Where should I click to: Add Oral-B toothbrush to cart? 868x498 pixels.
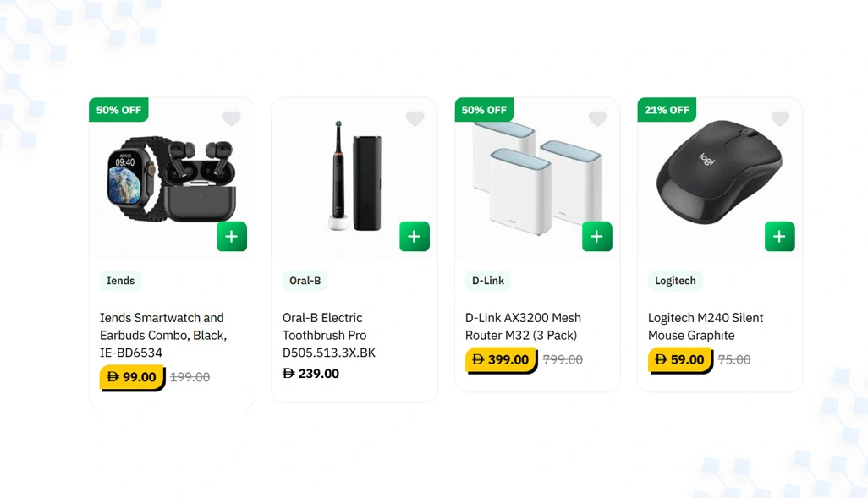(x=415, y=236)
